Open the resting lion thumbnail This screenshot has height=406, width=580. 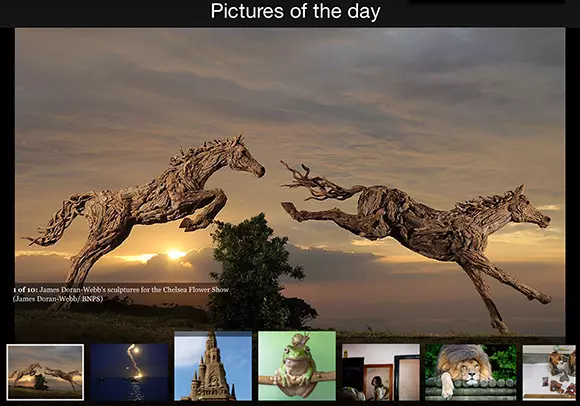coord(471,372)
